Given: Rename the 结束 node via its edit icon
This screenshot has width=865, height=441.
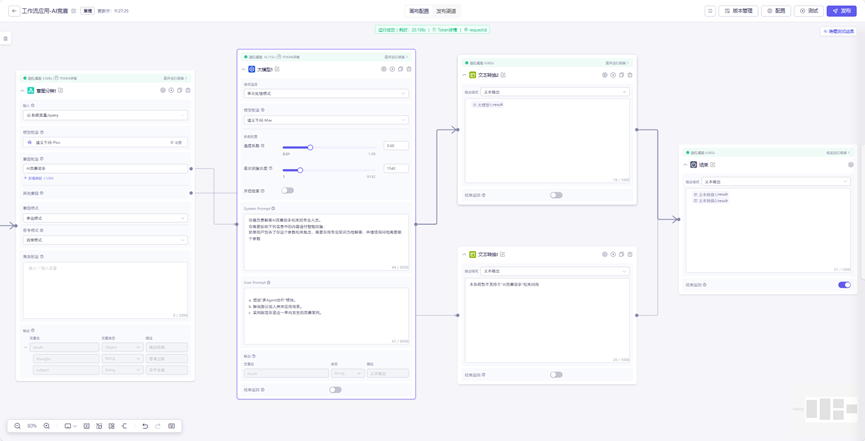Looking at the screenshot, I should tap(713, 164).
